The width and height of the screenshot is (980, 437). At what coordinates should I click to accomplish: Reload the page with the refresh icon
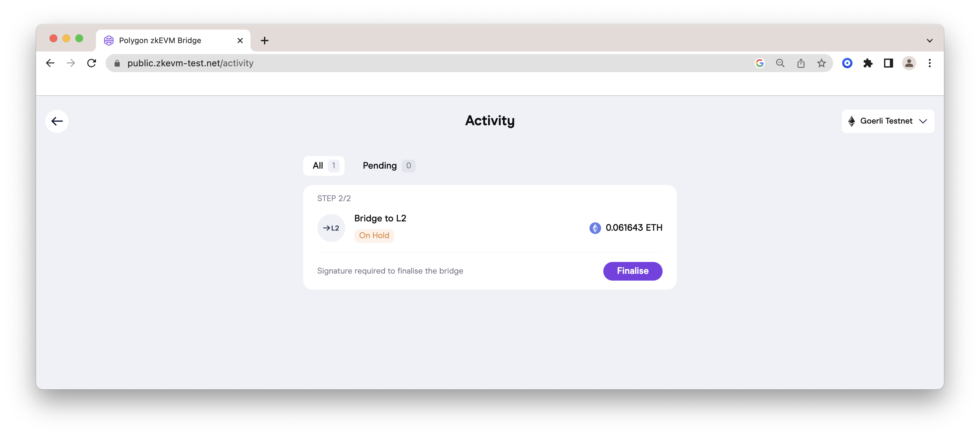92,63
